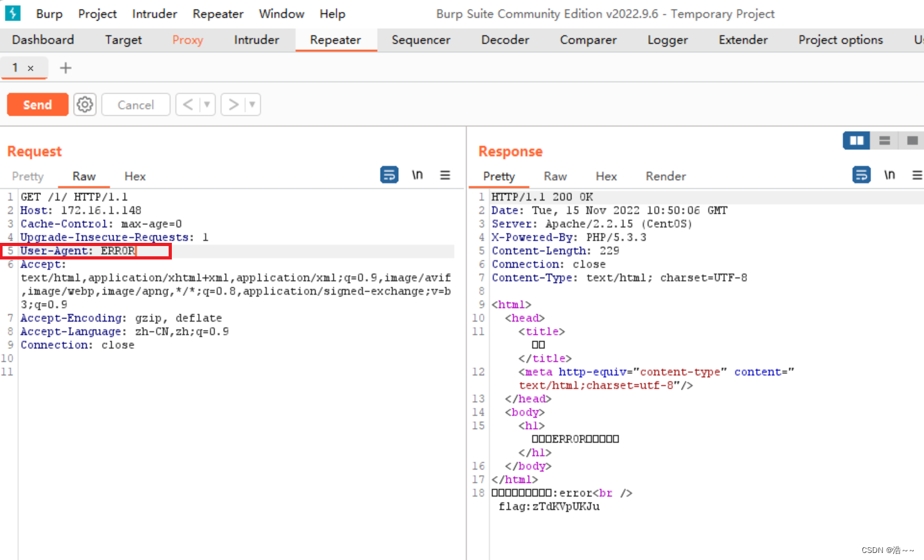Click the HTTP/1.1 200 OK status line
The width and height of the screenshot is (924, 560).
pyautogui.click(x=542, y=197)
